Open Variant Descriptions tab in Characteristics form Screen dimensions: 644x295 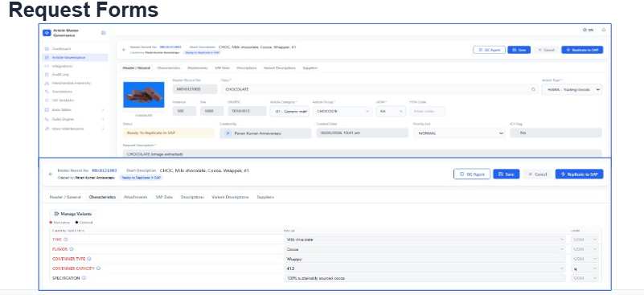click(x=230, y=197)
